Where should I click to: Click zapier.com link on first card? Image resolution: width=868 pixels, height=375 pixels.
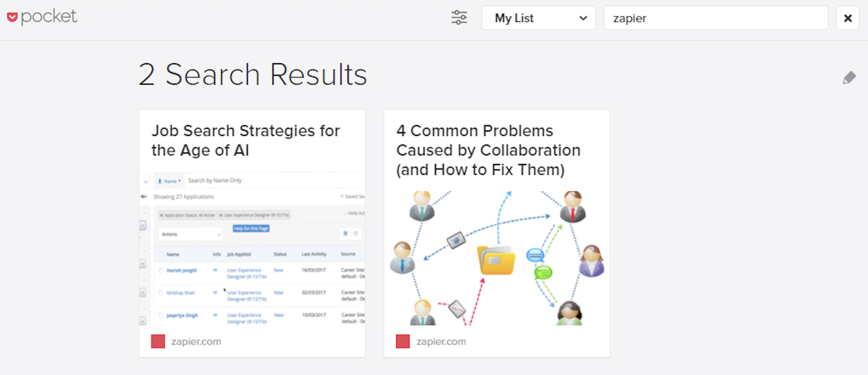click(x=196, y=342)
